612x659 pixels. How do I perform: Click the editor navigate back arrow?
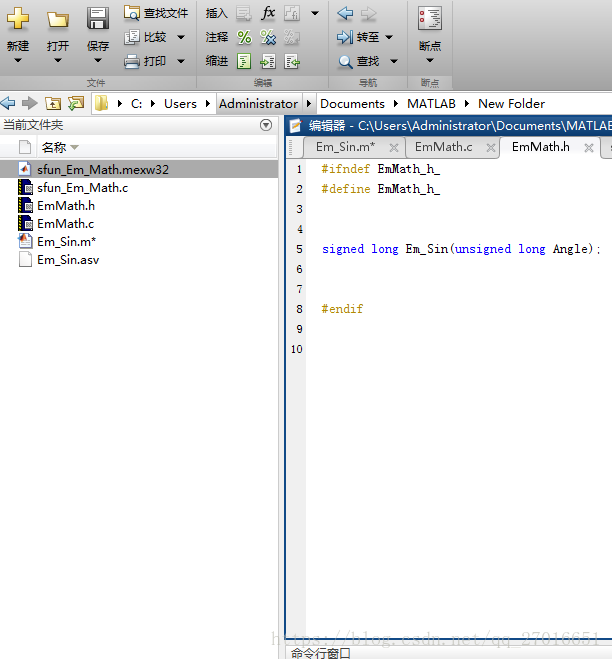(345, 13)
